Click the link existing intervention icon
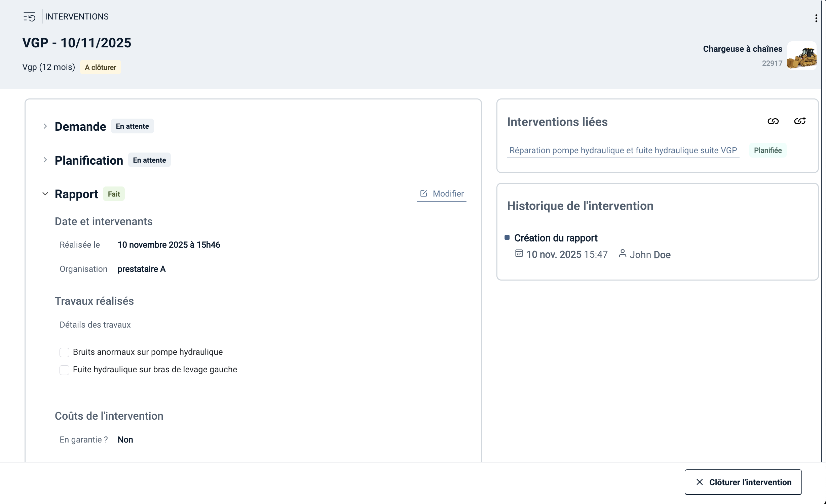The height and width of the screenshot is (504, 826). tap(773, 121)
